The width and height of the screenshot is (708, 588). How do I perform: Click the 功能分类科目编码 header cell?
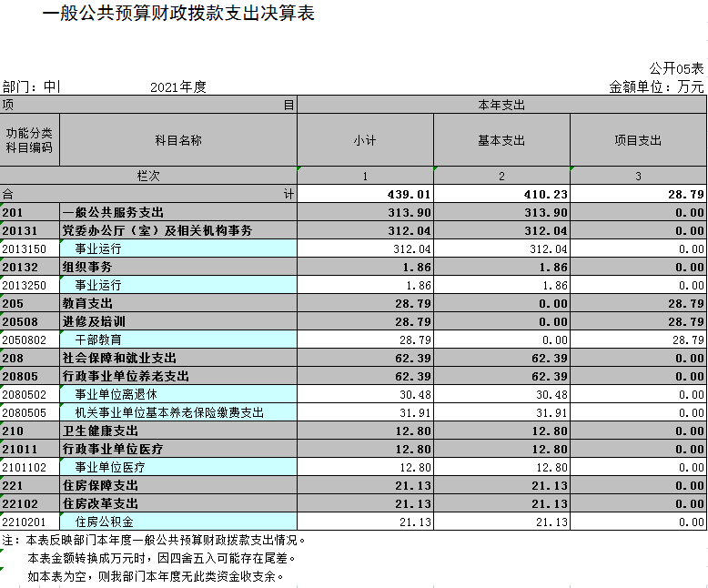pyautogui.click(x=29, y=140)
